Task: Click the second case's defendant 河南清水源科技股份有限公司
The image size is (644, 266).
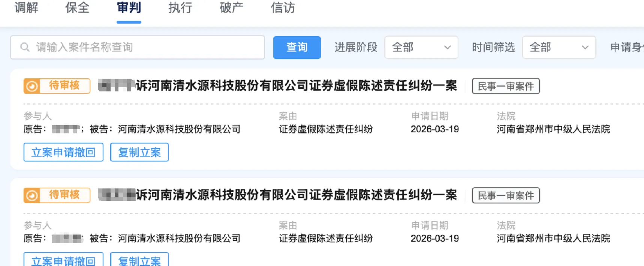Action: 179,239
